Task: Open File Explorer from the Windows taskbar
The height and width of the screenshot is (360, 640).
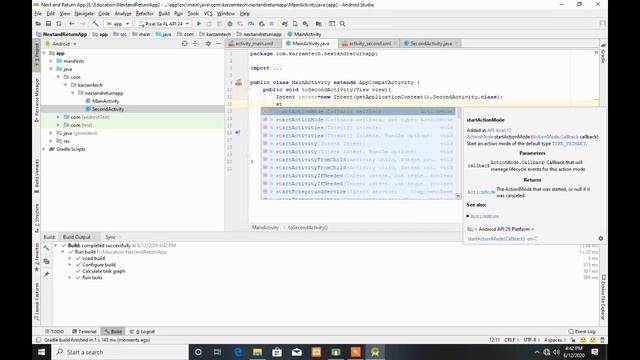Action: point(257,352)
